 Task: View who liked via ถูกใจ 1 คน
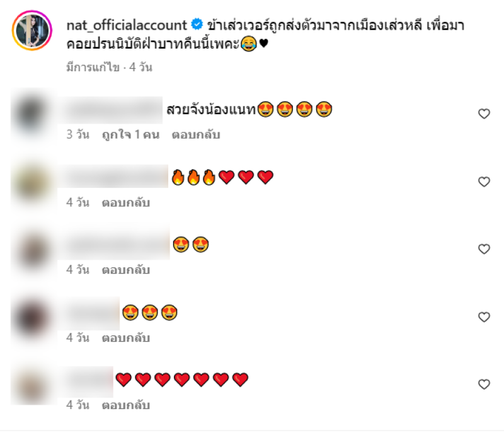(x=130, y=134)
